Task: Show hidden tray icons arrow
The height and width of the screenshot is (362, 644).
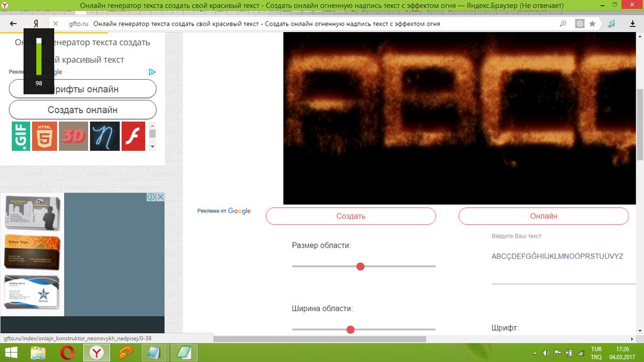Action: click(535, 353)
